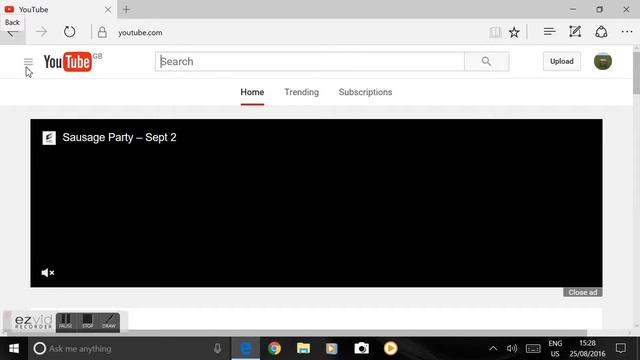Open Edge more actions menu
Image resolution: width=640 pixels, height=360 pixels.
[x=627, y=32]
